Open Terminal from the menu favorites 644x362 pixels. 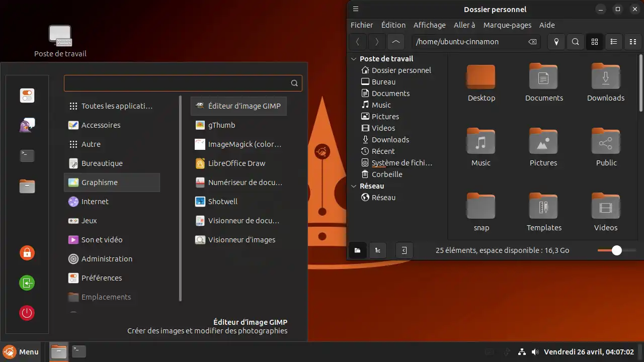point(27,156)
